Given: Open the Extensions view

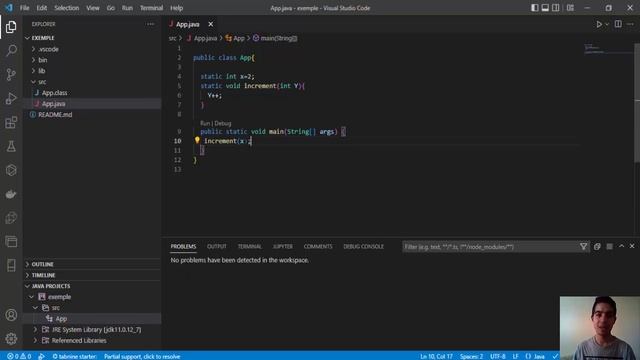Looking at the screenshot, I should (x=11, y=122).
